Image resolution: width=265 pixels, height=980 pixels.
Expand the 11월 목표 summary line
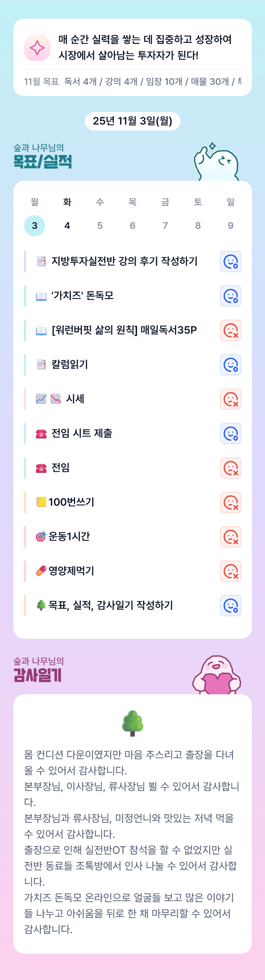click(133, 81)
